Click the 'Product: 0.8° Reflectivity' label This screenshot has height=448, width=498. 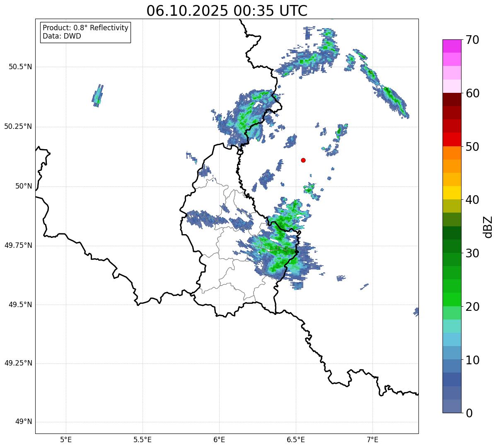pos(86,28)
